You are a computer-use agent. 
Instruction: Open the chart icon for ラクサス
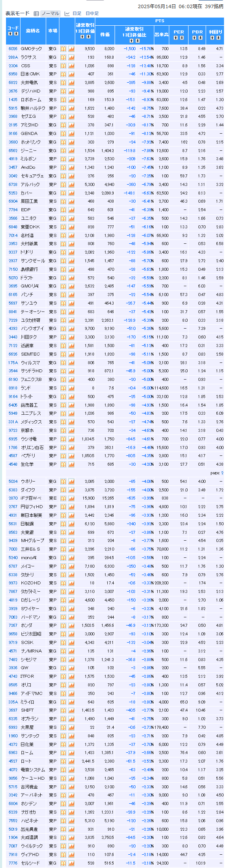(x=71, y=57)
